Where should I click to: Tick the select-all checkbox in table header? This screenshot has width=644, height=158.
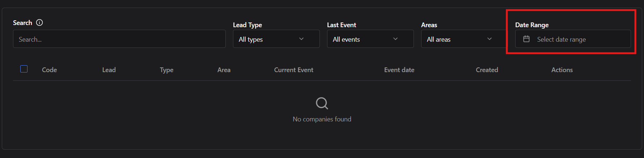click(24, 69)
